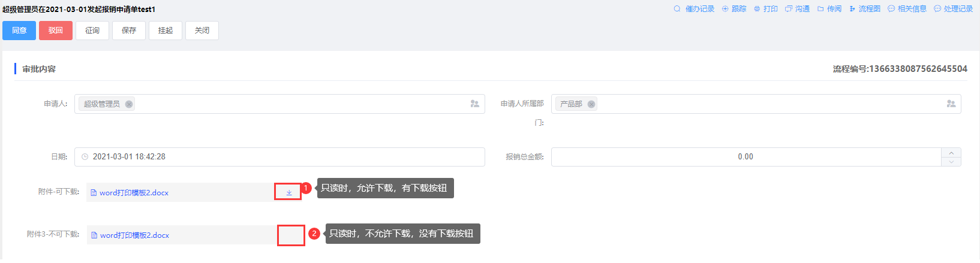Click the 关闭 close button
This screenshot has width=980, height=263.
pos(202,31)
